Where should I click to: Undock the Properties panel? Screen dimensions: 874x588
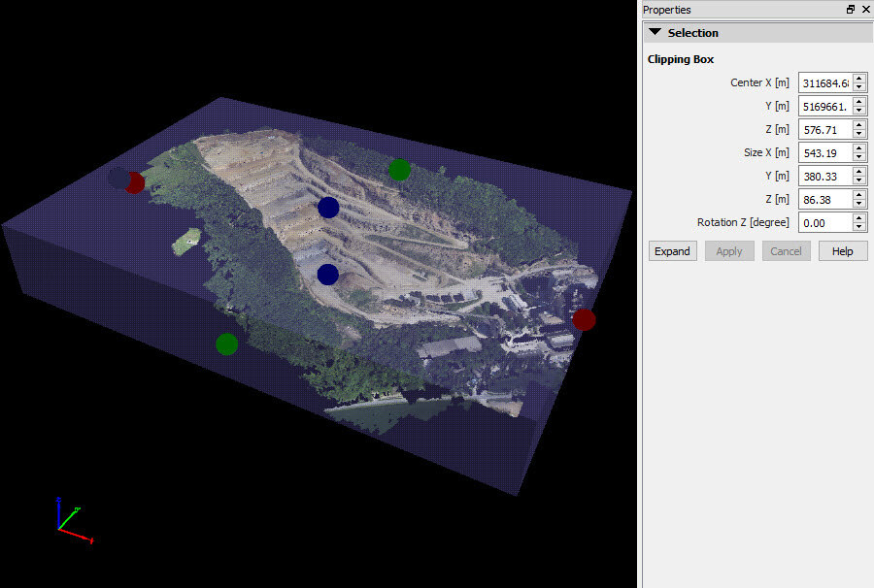pos(851,10)
